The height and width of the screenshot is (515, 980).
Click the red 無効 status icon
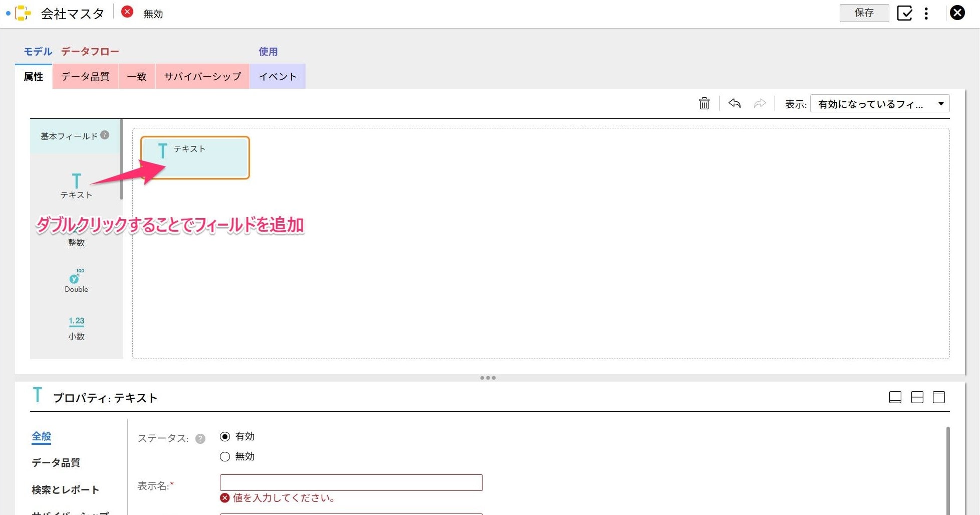tap(127, 12)
